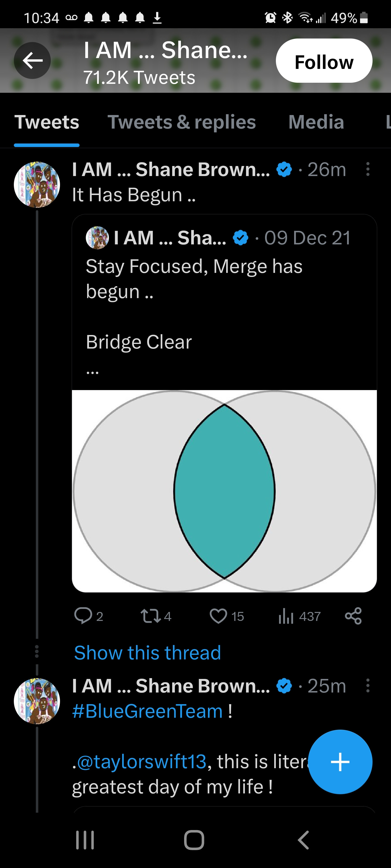Open the #BlueGreenTeam hashtag
Image resolution: width=391 pixels, height=868 pixels.
[147, 711]
